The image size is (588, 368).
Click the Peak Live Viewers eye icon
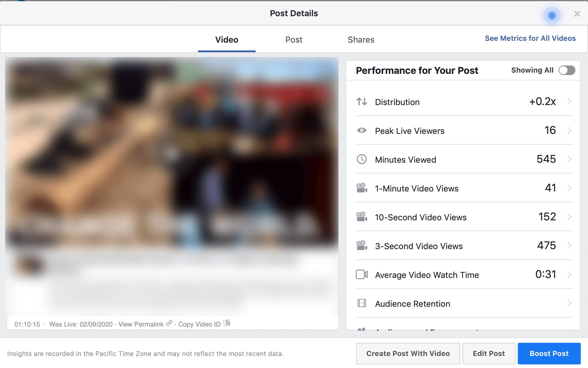click(x=362, y=131)
